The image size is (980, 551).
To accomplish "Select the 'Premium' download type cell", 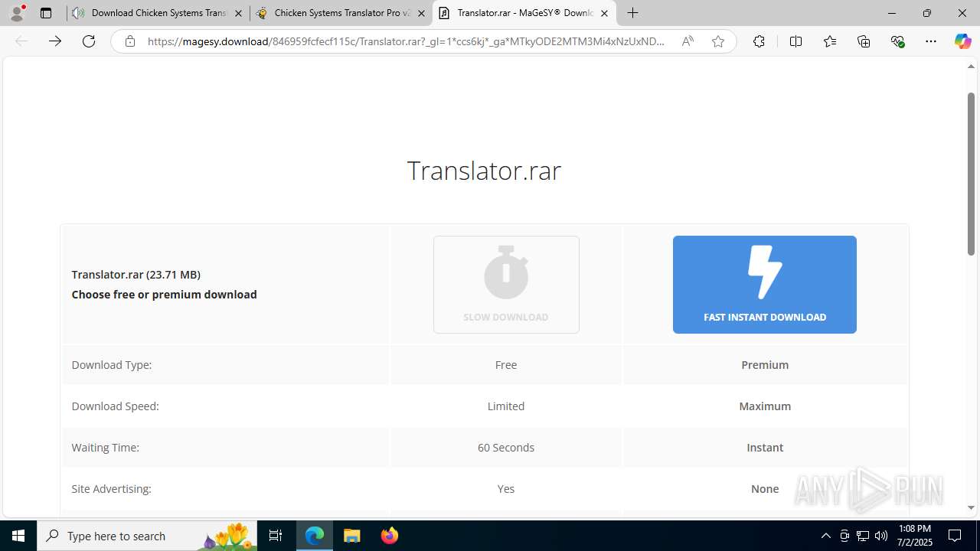I will pyautogui.click(x=765, y=364).
